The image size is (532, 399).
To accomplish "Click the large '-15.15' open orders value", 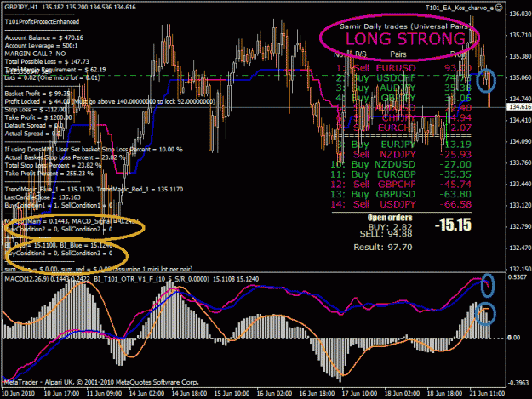I will click(x=453, y=225).
